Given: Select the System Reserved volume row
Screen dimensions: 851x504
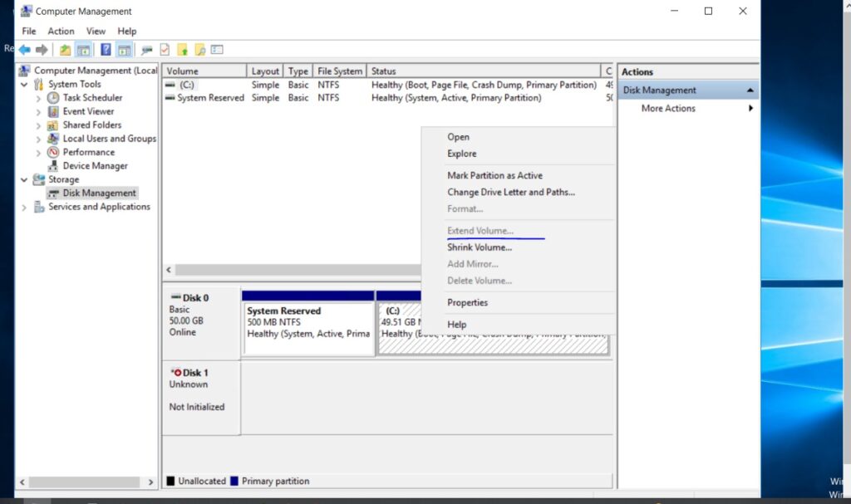Looking at the screenshot, I should point(387,98).
